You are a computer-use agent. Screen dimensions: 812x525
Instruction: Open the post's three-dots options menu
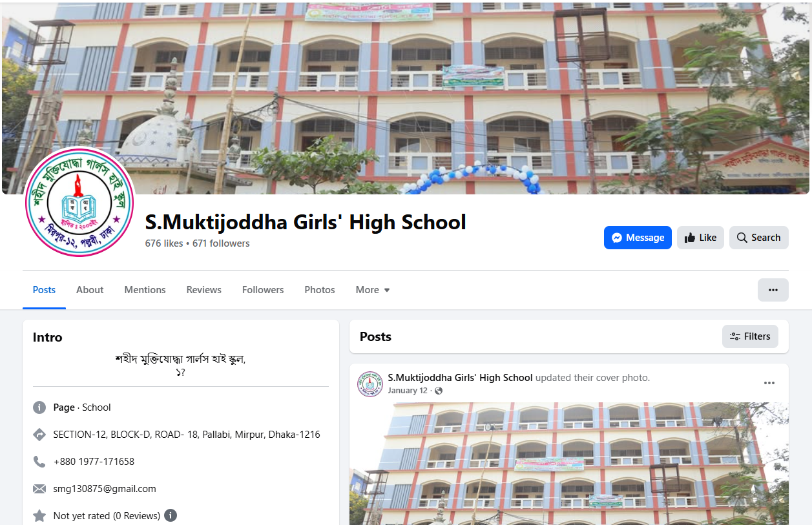point(769,383)
